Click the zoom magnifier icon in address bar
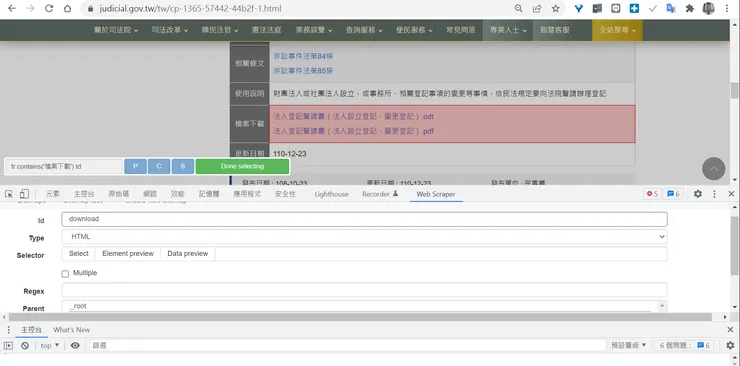Viewport: 740px width, 366px height. [x=518, y=8]
